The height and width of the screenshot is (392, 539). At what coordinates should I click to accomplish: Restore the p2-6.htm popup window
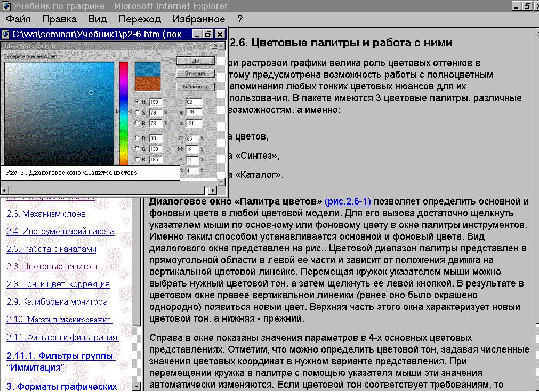(208, 34)
